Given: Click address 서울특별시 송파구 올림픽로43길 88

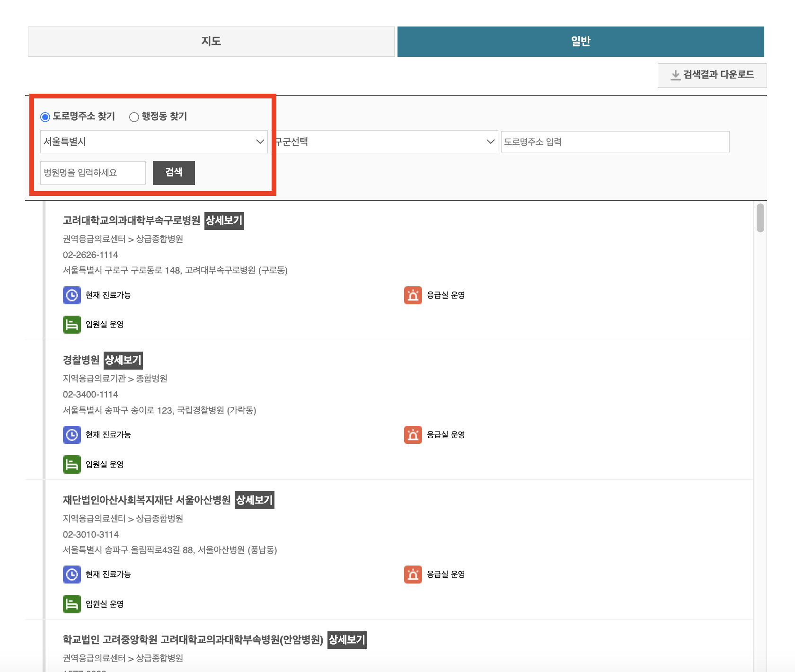Looking at the screenshot, I should (x=170, y=550).
